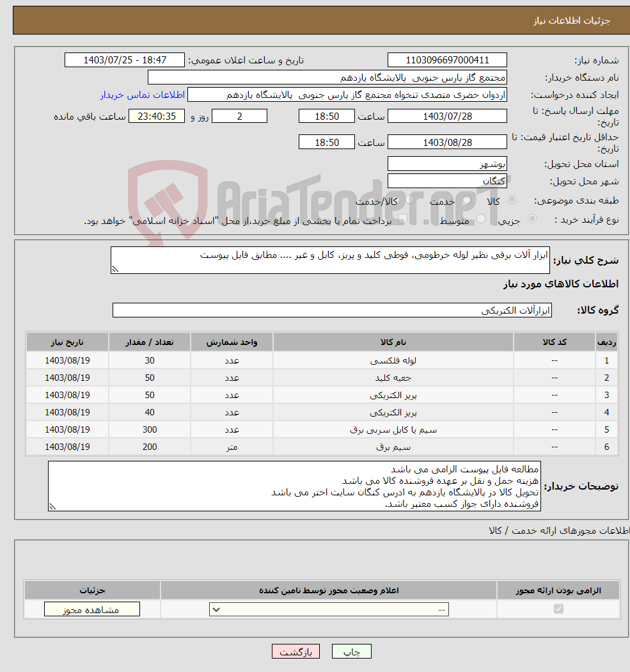
Task: Click the اعلام وضعیت مجوز header
Action: (x=329, y=591)
